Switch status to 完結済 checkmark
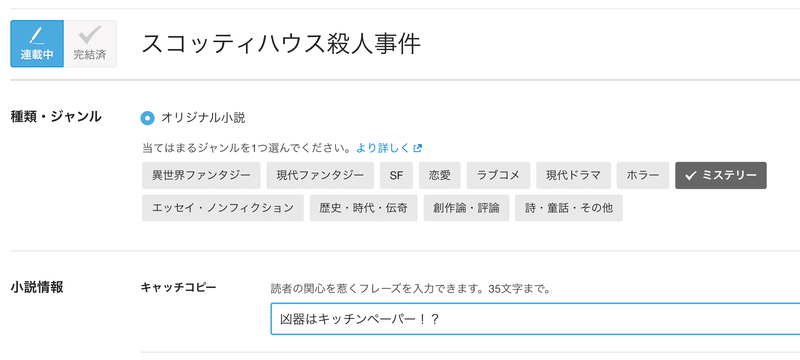Image resolution: width=800 pixels, height=360 pixels. (x=90, y=44)
